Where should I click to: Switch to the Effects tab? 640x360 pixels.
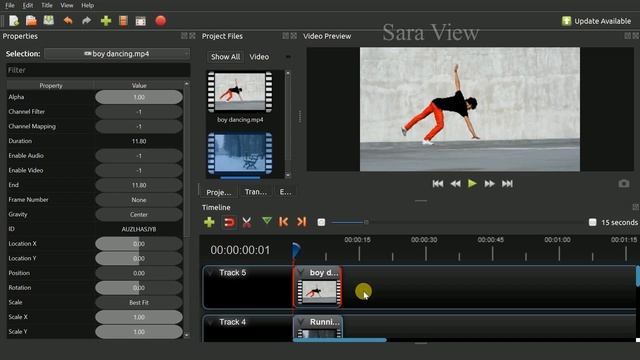[285, 192]
